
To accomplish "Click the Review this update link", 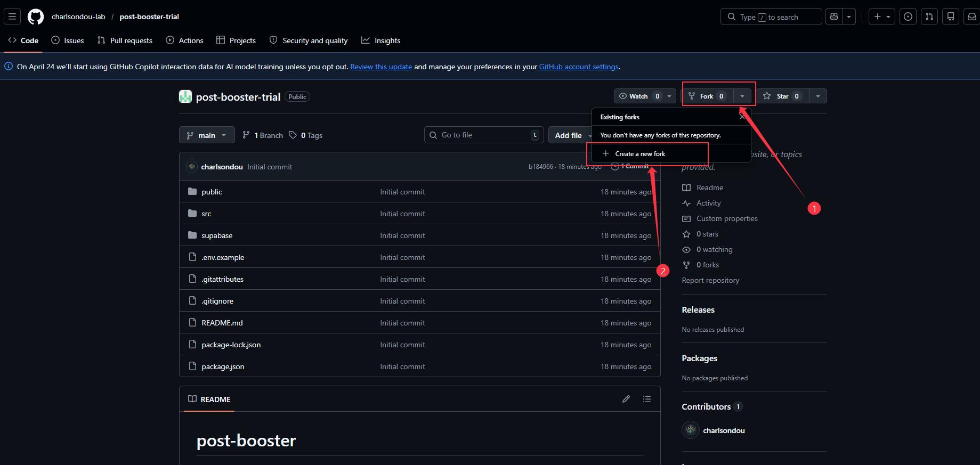I will tap(381, 67).
